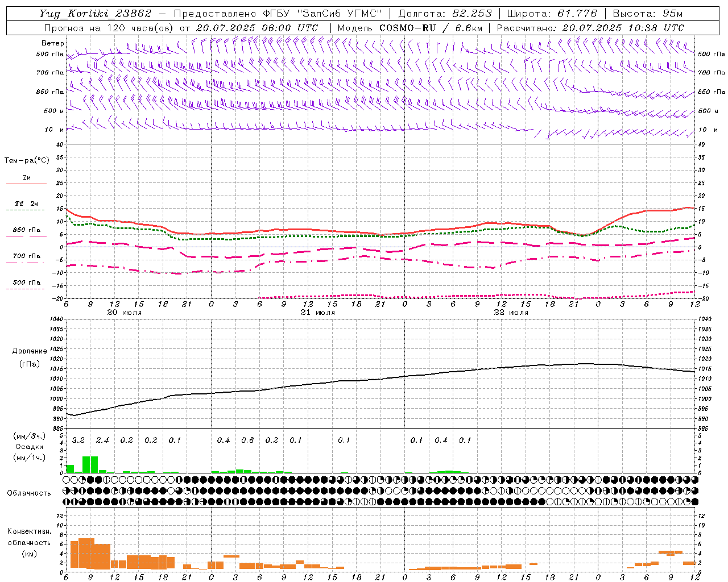This screenshot has height=582, width=728.
Task: Click the 22 июля date label
Action: (511, 313)
